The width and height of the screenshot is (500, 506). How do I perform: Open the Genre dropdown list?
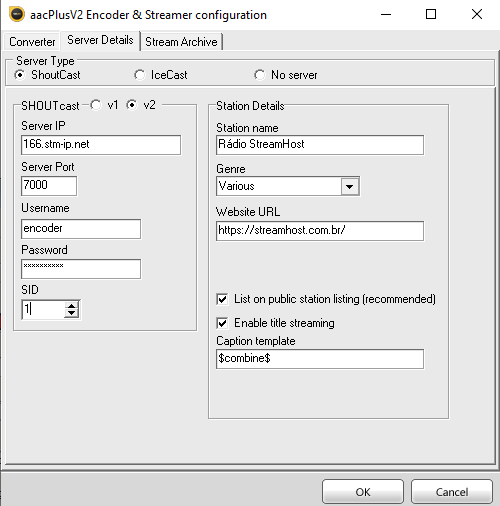[x=350, y=186]
